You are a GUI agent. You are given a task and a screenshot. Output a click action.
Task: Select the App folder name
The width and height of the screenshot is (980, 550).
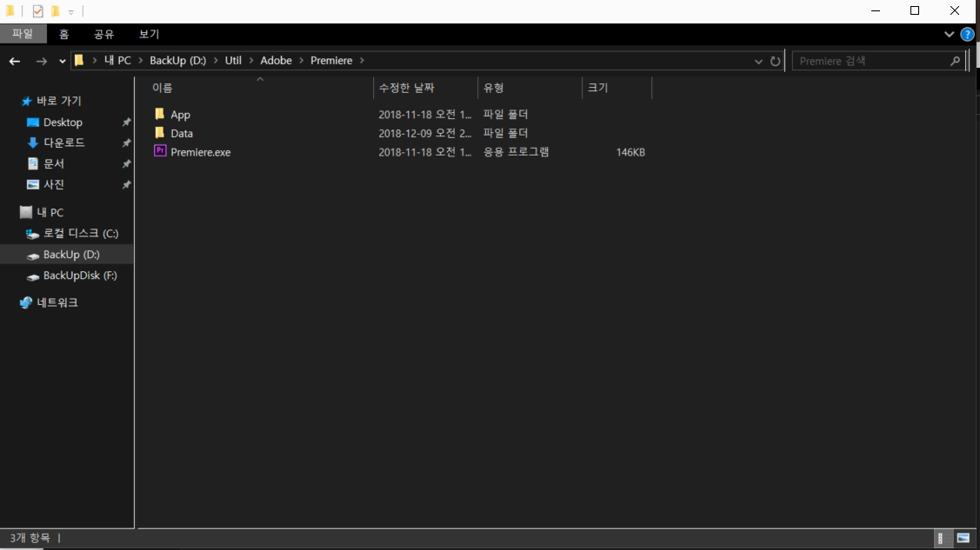(x=181, y=115)
